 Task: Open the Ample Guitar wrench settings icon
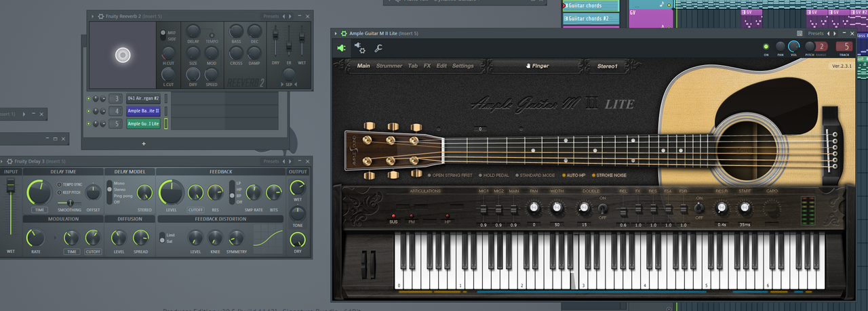click(378, 48)
